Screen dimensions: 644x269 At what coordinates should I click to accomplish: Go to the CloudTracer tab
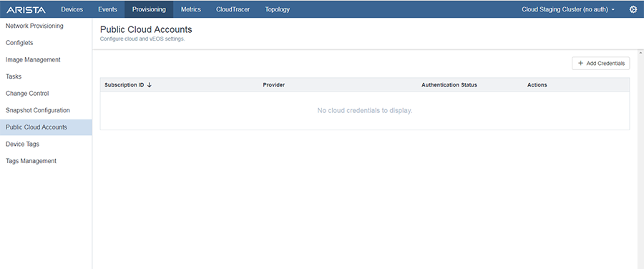[x=233, y=9]
